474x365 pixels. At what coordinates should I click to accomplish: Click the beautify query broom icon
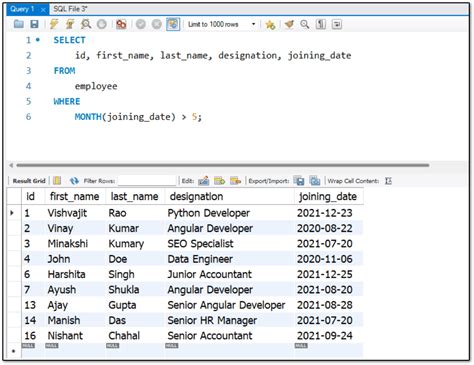click(x=289, y=24)
